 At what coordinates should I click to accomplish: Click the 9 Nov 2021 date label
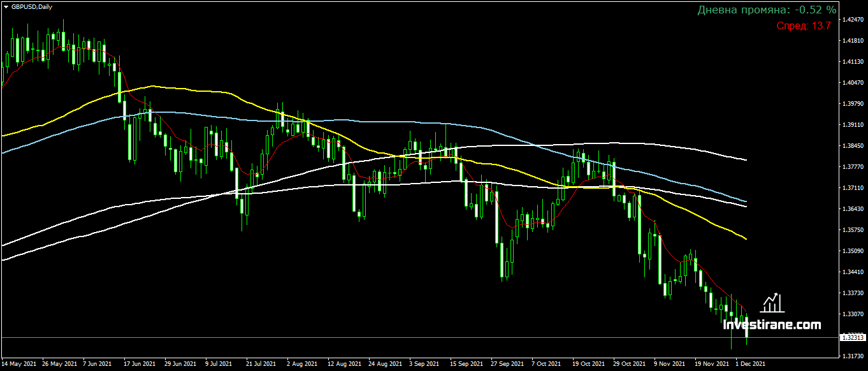[670, 364]
